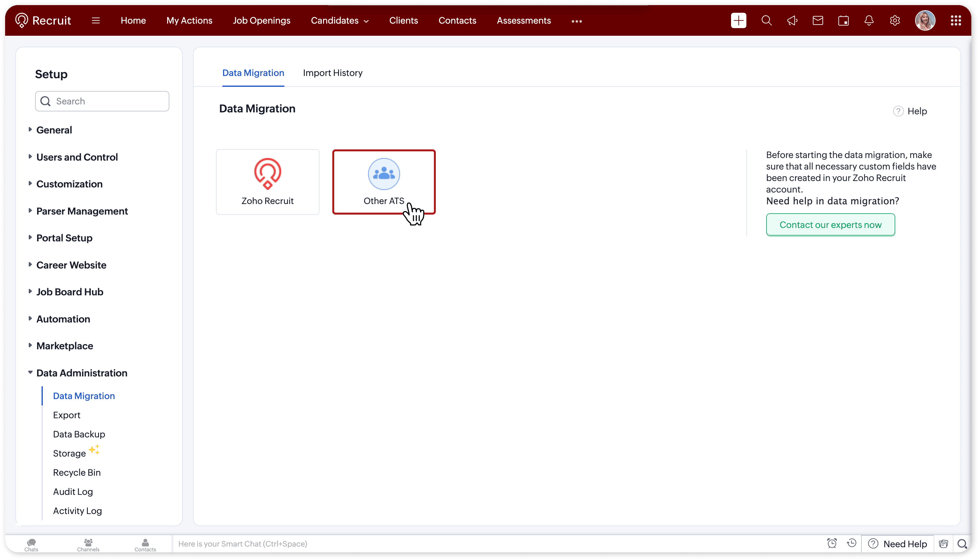Open the calendar icon in header
Viewport: 979px width, 560px height.
[843, 20]
